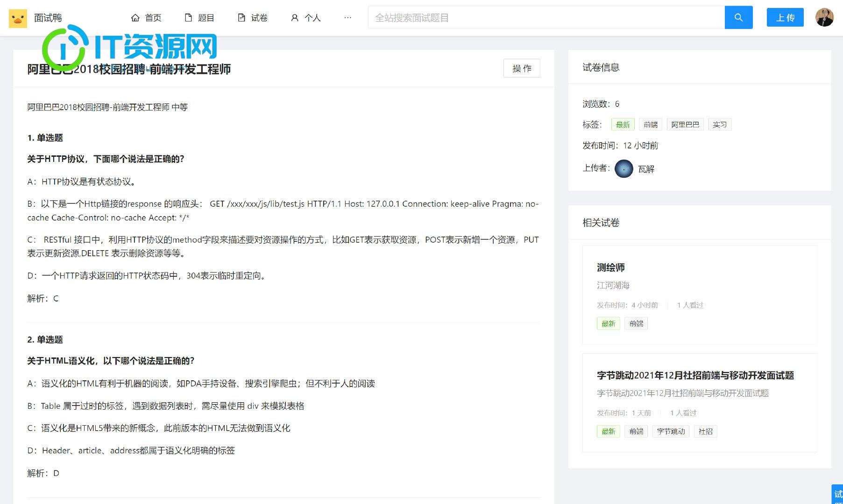The image size is (843, 504).
Task: Select the 最新 tag in 试卷信息
Action: click(x=623, y=125)
